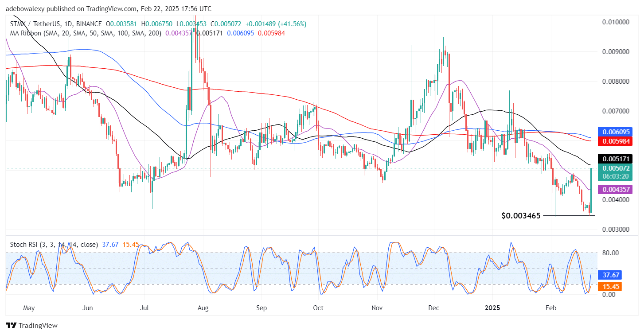Click the May label on time axis
The height and width of the screenshot is (335, 644).
[29, 308]
